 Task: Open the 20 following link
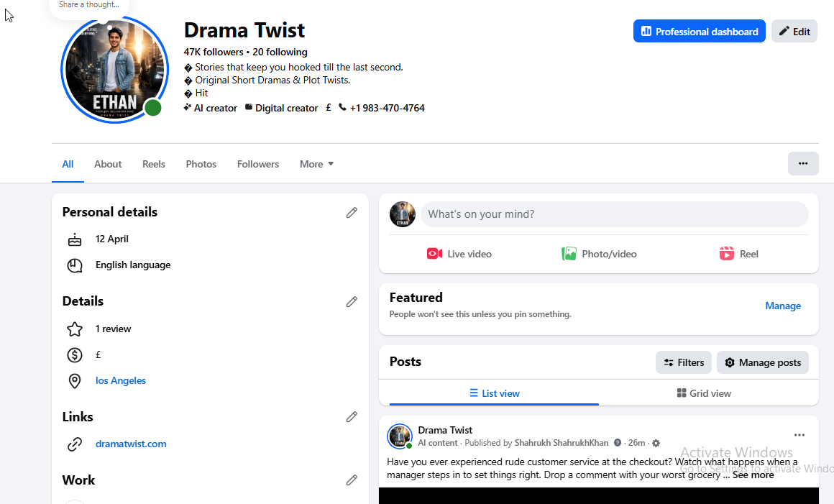[280, 52]
